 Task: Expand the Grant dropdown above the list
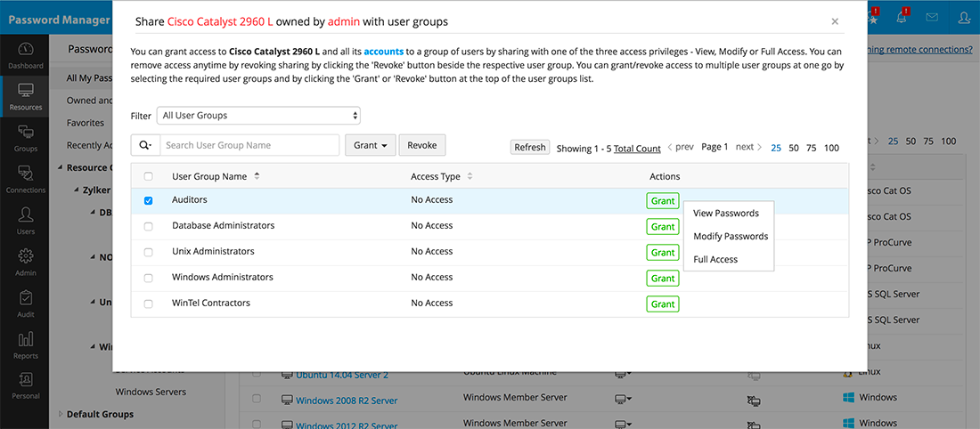click(x=371, y=145)
